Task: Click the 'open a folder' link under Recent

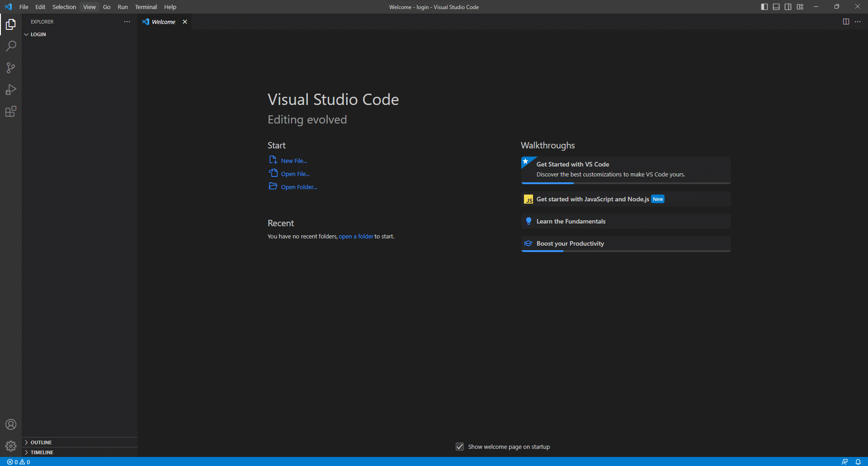Action: (x=356, y=236)
